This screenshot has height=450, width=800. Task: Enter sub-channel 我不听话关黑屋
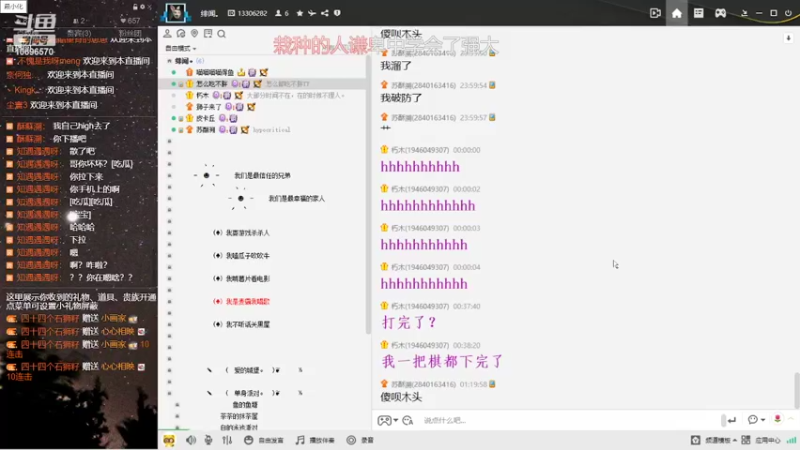pyautogui.click(x=247, y=324)
